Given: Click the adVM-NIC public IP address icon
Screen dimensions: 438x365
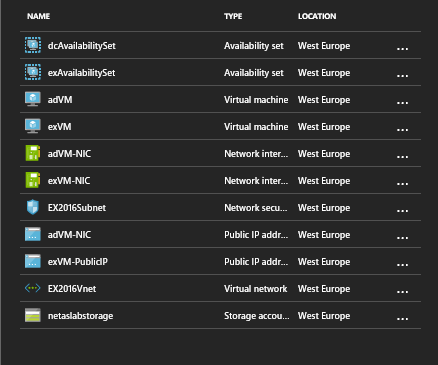Looking at the screenshot, I should coord(33,234).
